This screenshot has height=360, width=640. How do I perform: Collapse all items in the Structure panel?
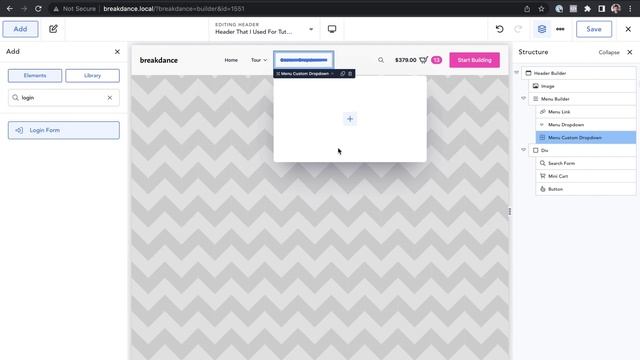[x=609, y=52]
